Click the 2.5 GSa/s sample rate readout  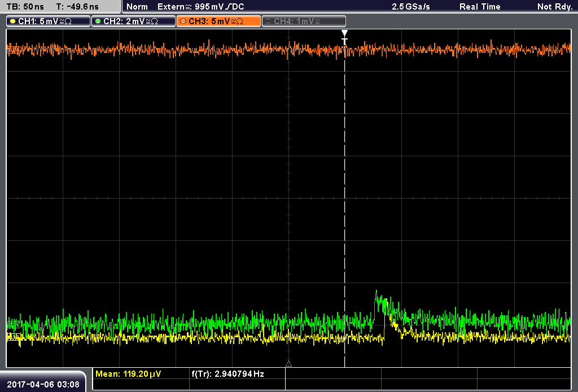pos(411,7)
